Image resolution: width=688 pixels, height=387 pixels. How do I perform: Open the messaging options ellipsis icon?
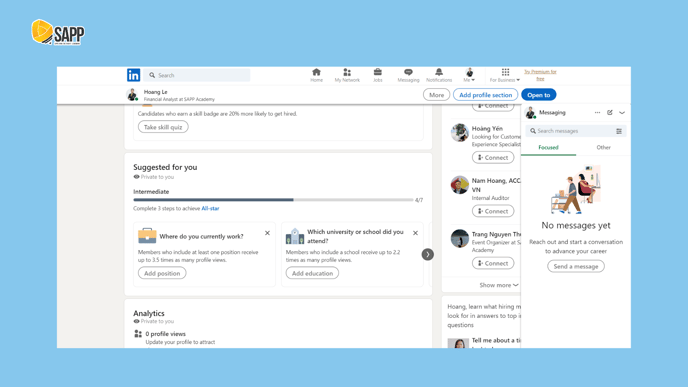pyautogui.click(x=597, y=113)
